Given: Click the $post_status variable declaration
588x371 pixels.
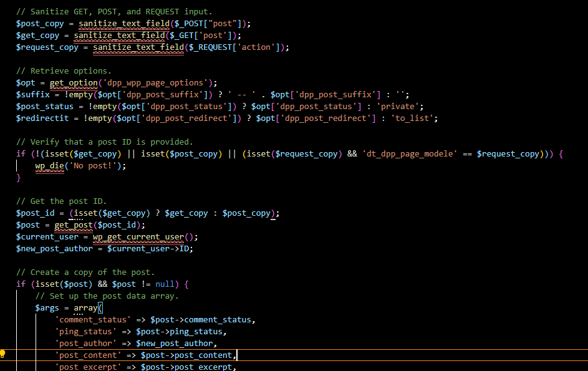Looking at the screenshot, I should [x=45, y=107].
